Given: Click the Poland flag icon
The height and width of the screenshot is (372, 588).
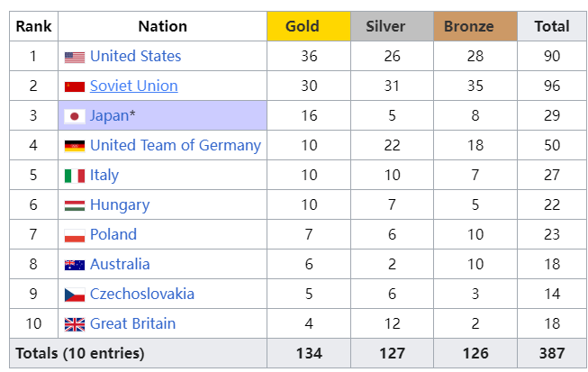Looking at the screenshot, I should pos(75,235).
